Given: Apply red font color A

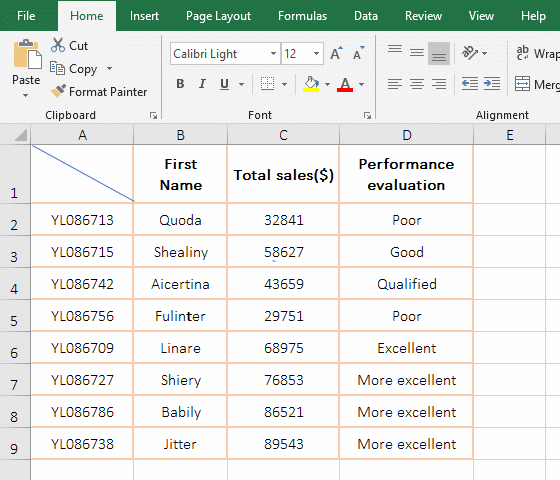Looking at the screenshot, I should click(345, 84).
